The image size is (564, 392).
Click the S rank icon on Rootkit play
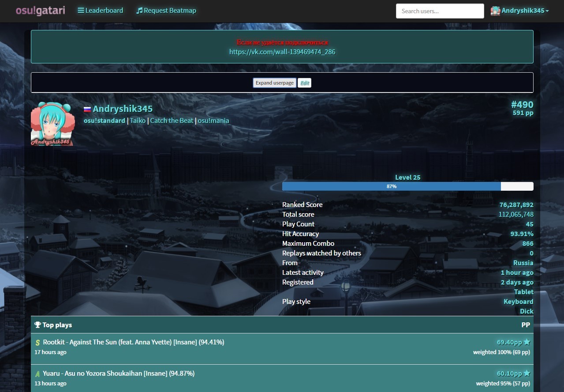tap(38, 343)
